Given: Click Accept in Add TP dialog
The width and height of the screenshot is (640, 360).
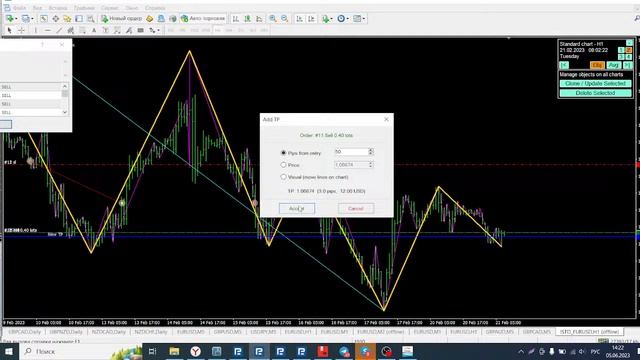Looking at the screenshot, I should pyautogui.click(x=297, y=209).
